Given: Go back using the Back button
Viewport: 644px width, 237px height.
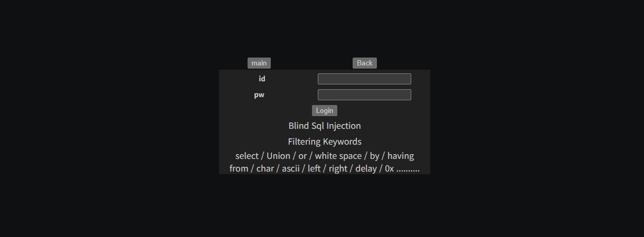Looking at the screenshot, I should pos(365,63).
